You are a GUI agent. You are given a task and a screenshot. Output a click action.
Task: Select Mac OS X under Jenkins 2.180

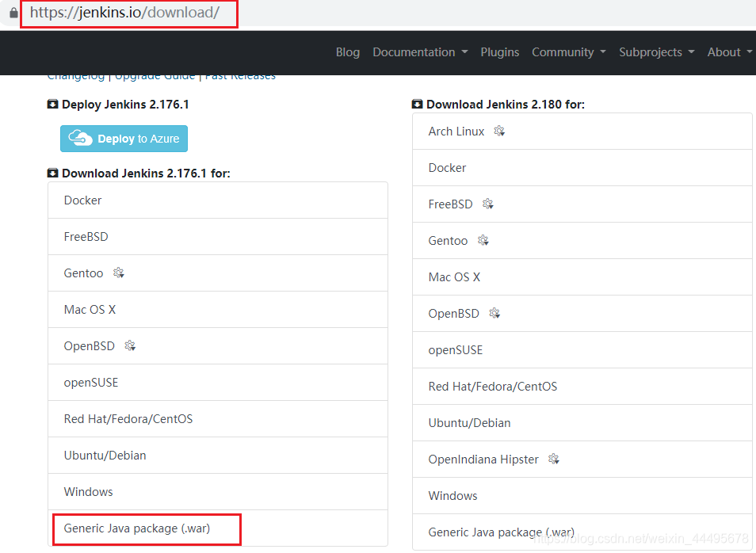pos(582,277)
